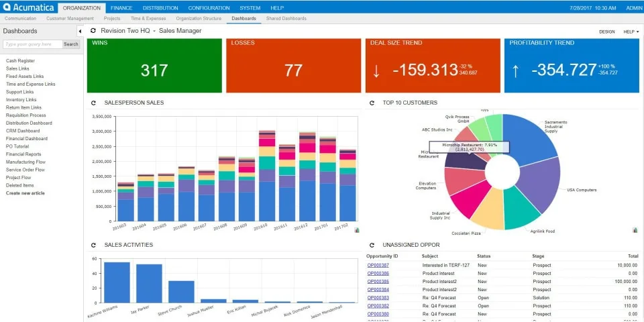The height and width of the screenshot is (322, 644).
Task: Open Cash Register in sidebar
Action: [x=20, y=61]
